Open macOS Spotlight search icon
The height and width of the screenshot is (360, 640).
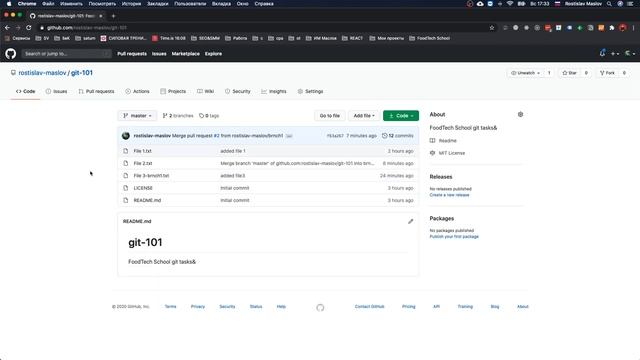tap(609, 4)
